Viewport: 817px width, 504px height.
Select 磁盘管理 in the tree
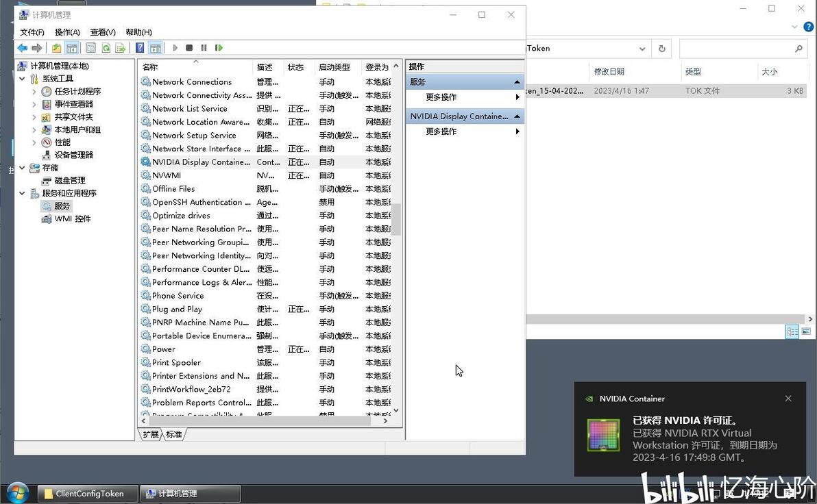pos(70,181)
